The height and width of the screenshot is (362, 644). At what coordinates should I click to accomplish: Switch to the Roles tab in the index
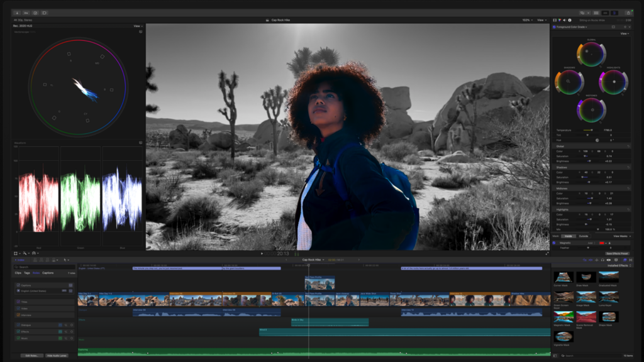pos(36,273)
